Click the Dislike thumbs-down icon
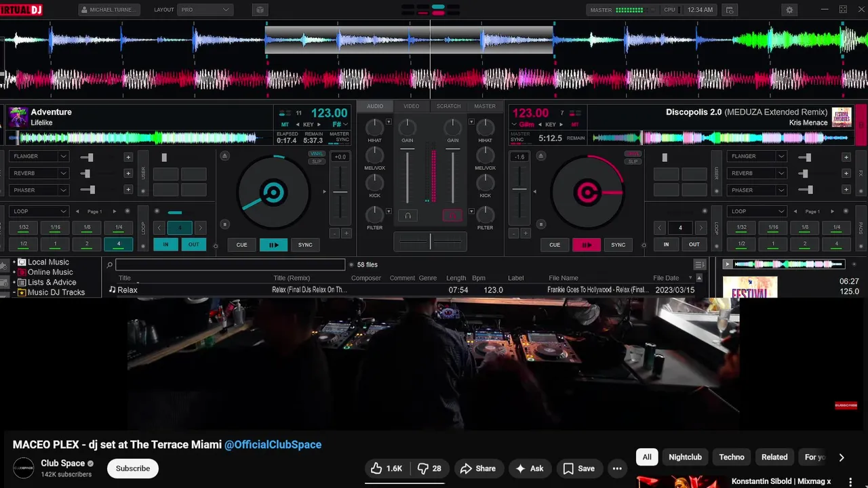The image size is (868, 488). [x=422, y=468]
